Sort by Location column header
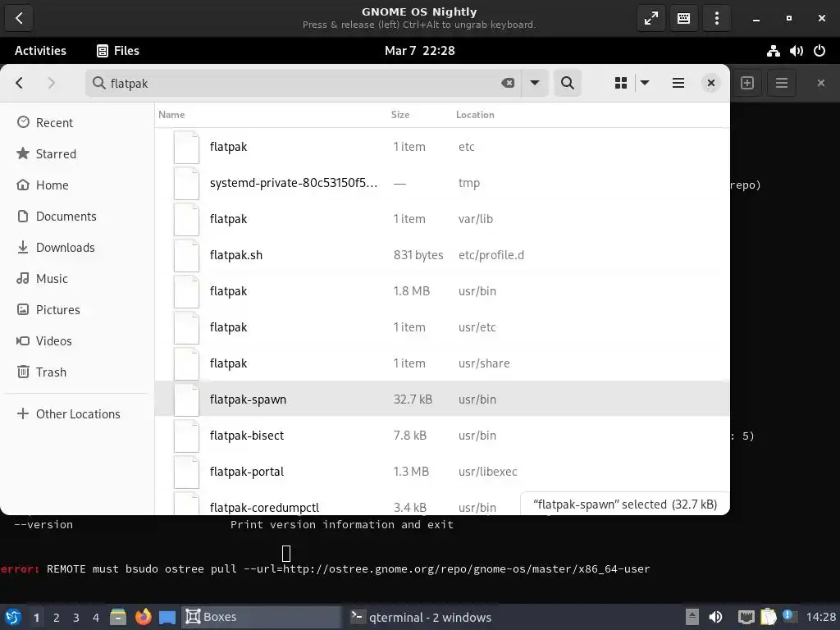The width and height of the screenshot is (840, 630). tap(475, 115)
